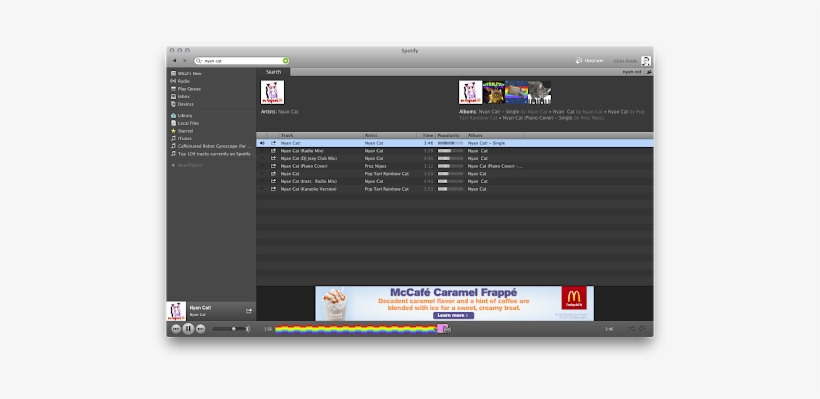The height and width of the screenshot is (399, 820).
Task: Share Nyan Cat (DJ Joey Club Mix) track
Action: click(x=273, y=158)
